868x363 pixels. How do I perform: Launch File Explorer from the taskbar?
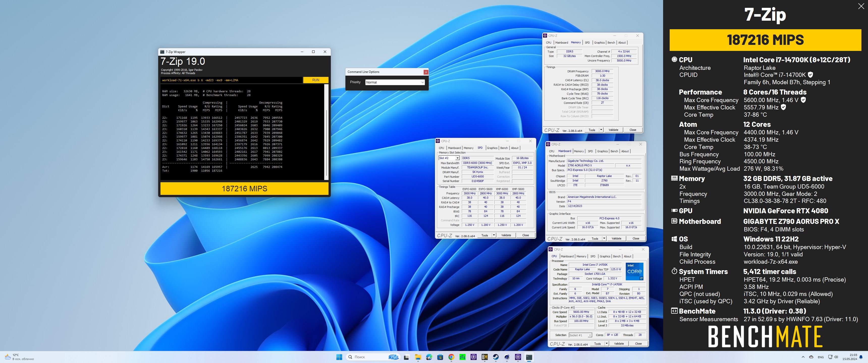418,357
